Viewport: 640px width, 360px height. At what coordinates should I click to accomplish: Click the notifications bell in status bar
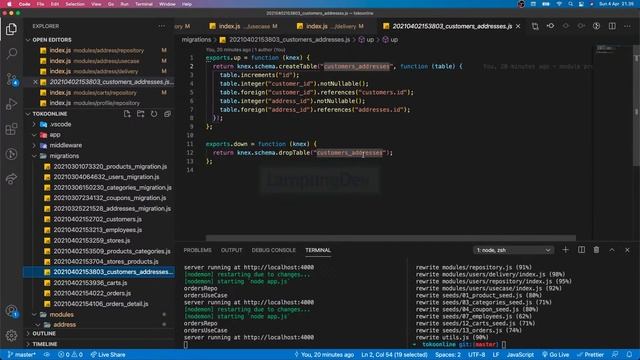click(x=629, y=354)
